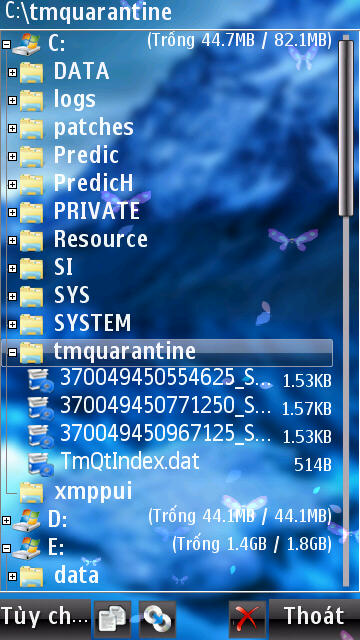Expand the D: drive node
The image size is (360, 640).
(x=6, y=520)
